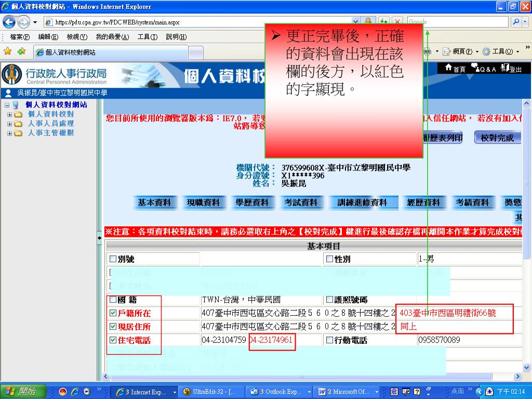This screenshot has width=532, height=399.
Task: Click the IE Forward navigation arrow
Action: [x=23, y=22]
